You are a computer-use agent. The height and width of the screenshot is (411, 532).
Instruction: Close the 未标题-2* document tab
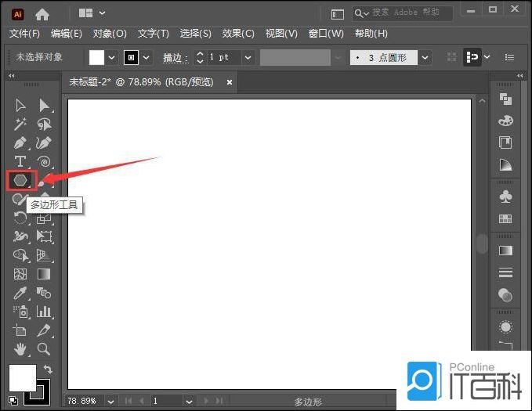[230, 82]
